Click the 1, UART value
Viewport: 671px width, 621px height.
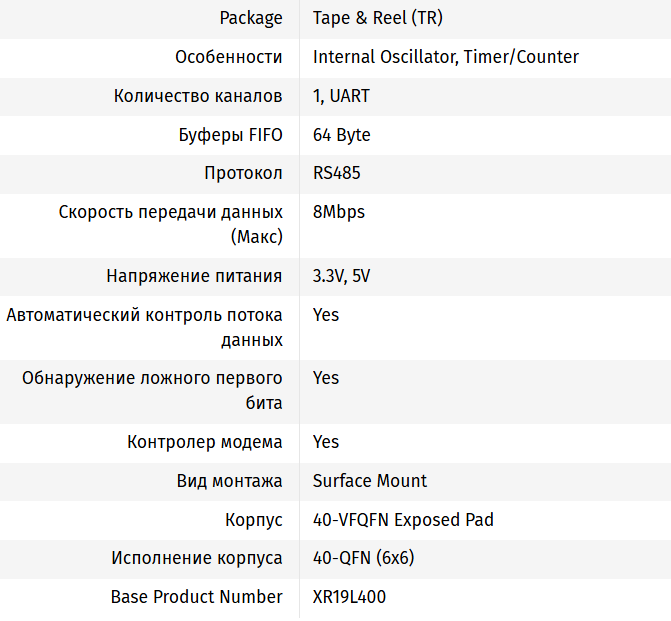[341, 96]
